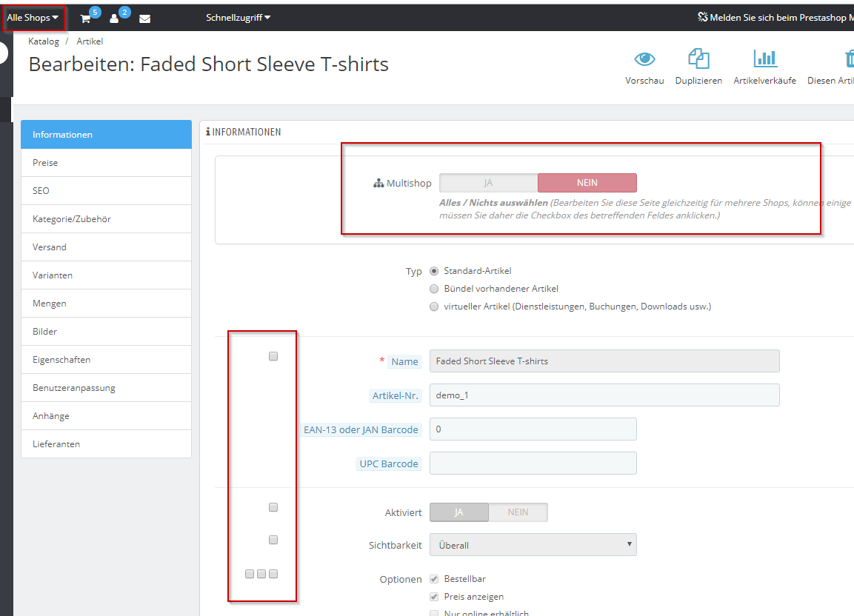Click the customers user icon
This screenshot has height=616, width=854.
[x=114, y=19]
